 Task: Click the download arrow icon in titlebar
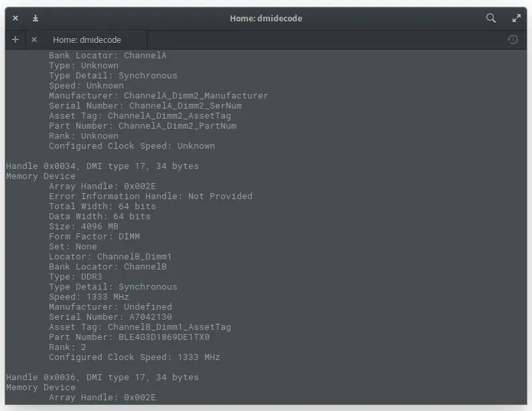tap(36, 18)
